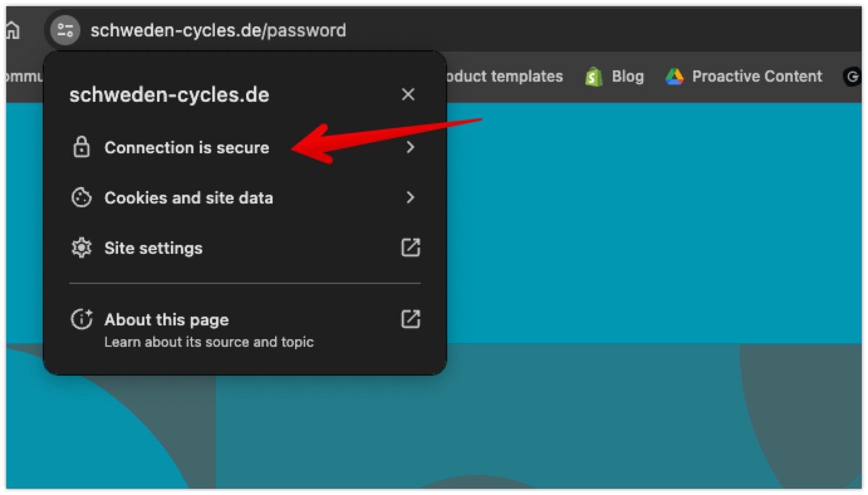Click the Shopify icon for Blog bookmark

[x=594, y=77]
